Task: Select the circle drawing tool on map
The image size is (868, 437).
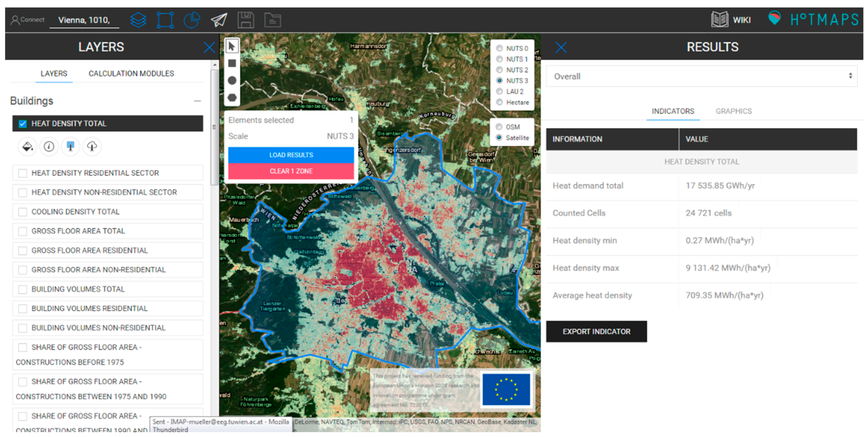Action: pos(232,80)
